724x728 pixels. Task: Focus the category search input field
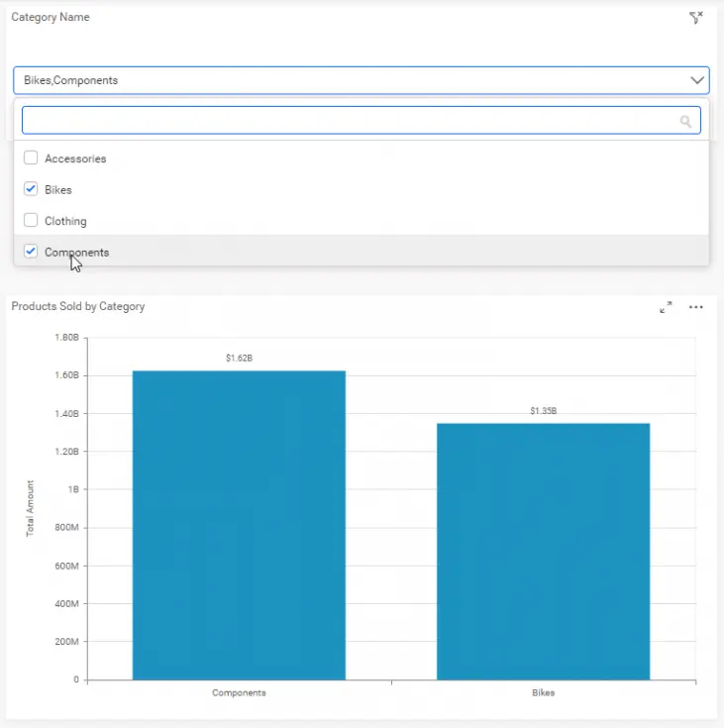tap(347, 121)
